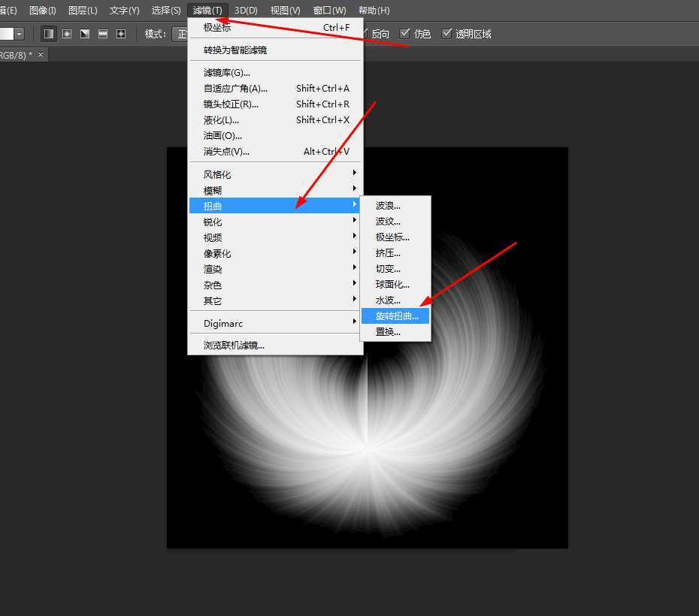Open the 图像 (Image) menu

43,10
